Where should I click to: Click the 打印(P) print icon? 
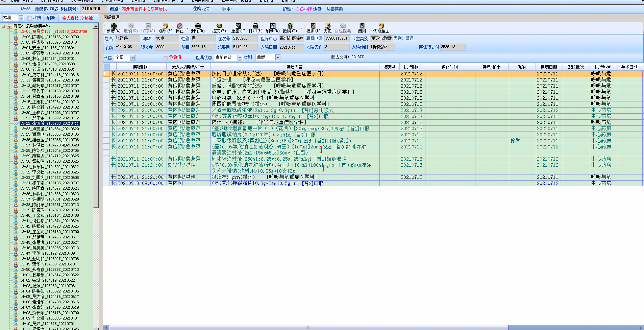[x=255, y=26]
